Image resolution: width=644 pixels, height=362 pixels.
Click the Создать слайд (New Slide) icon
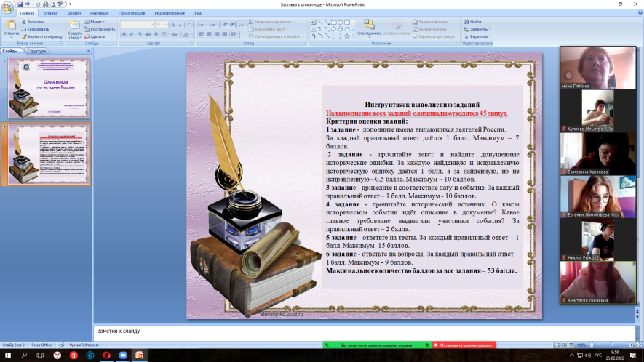[75, 28]
